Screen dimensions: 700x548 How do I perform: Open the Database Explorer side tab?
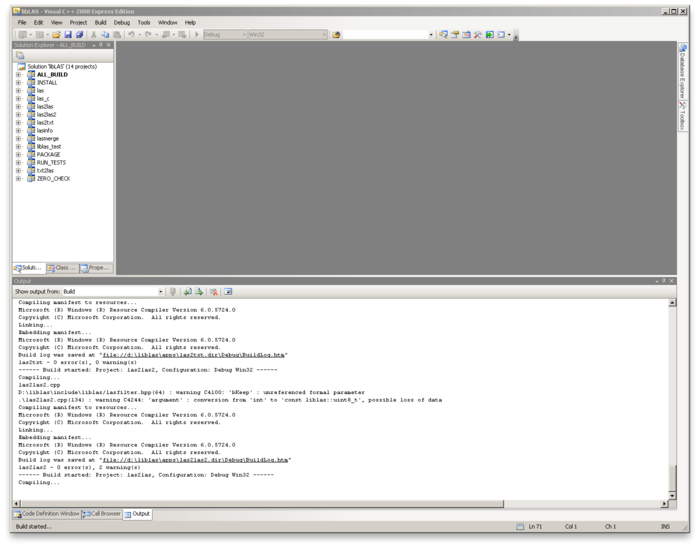683,71
